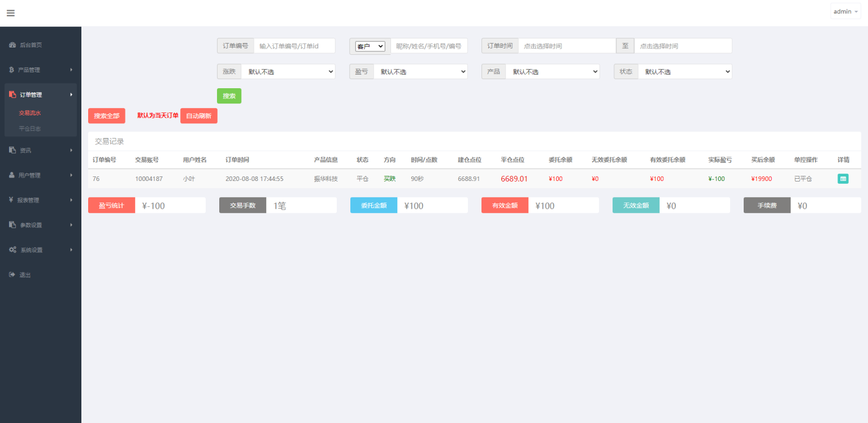The height and width of the screenshot is (423, 868).
Task: Open the admin account dropdown
Action: (845, 11)
